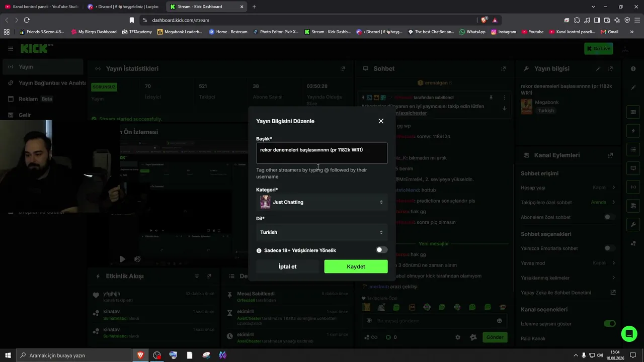
Task: Click Brave icon in the taskbar
Action: (x=140, y=355)
